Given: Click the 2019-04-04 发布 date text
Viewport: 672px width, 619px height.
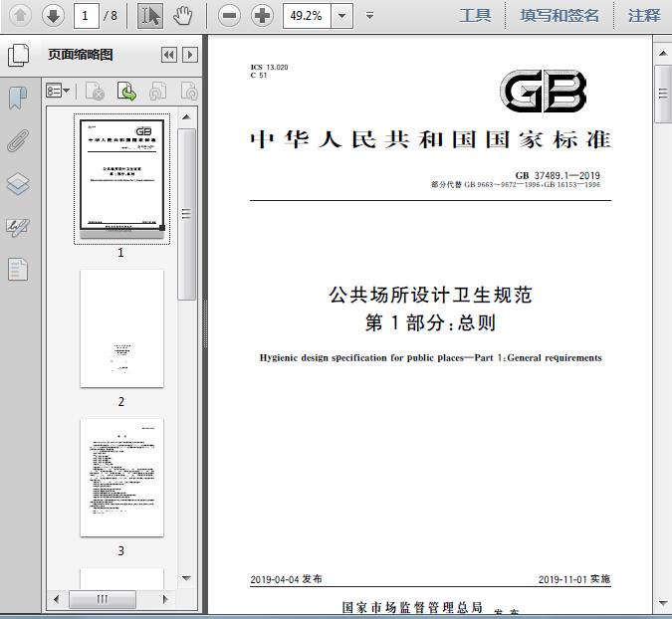Looking at the screenshot, I should [x=287, y=579].
